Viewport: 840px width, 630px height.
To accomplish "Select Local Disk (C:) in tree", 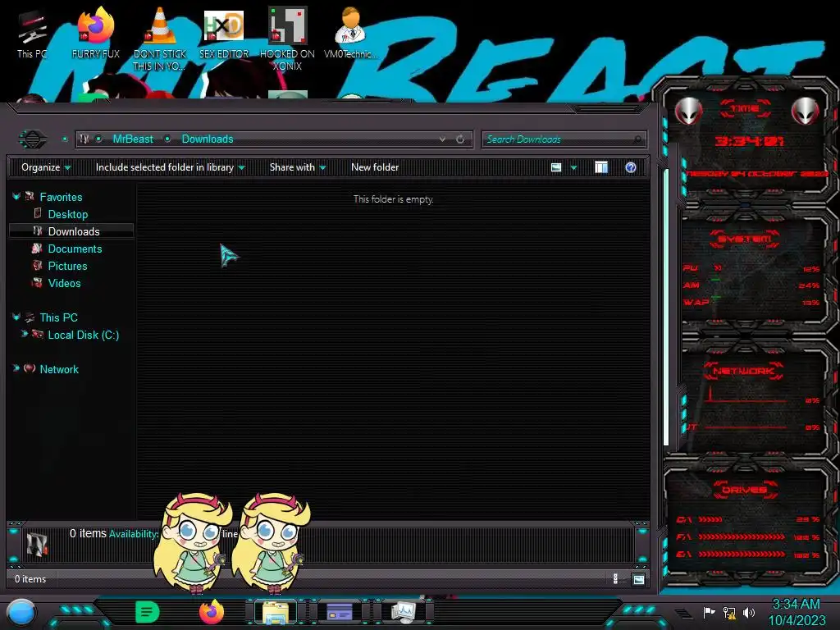I will pyautogui.click(x=84, y=335).
